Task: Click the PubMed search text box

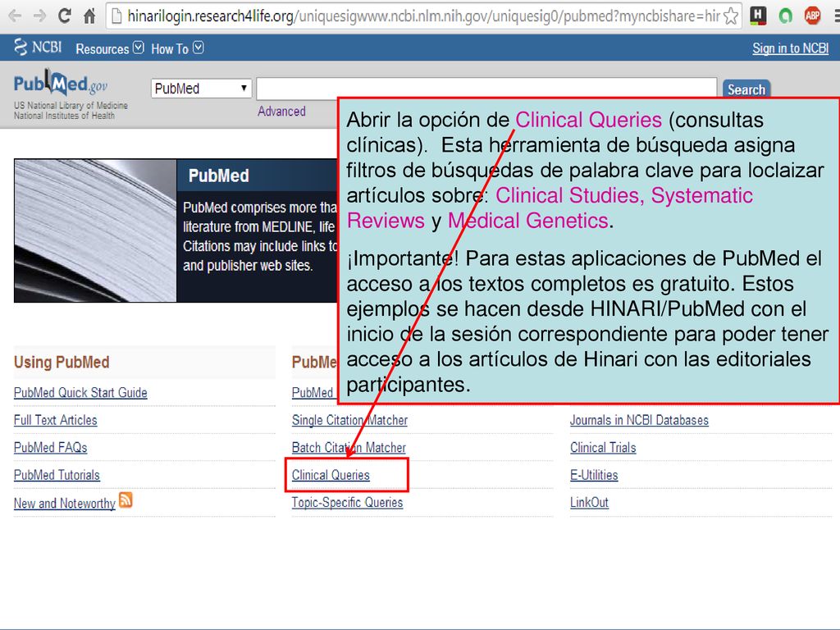Action: 486,89
